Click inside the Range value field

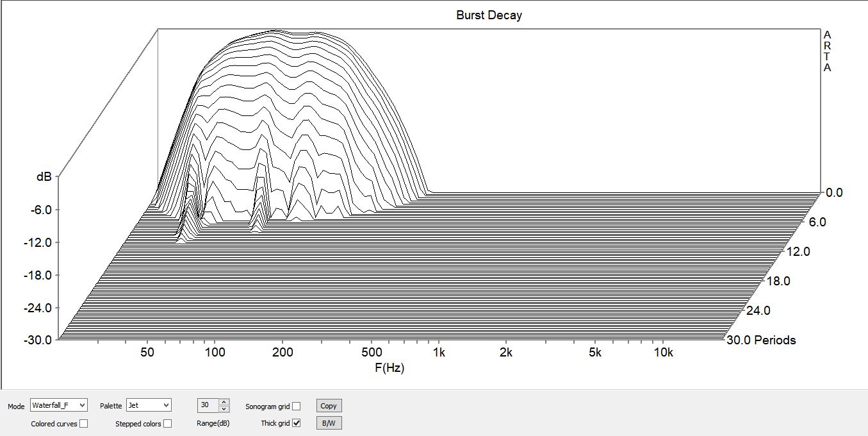pyautogui.click(x=208, y=405)
